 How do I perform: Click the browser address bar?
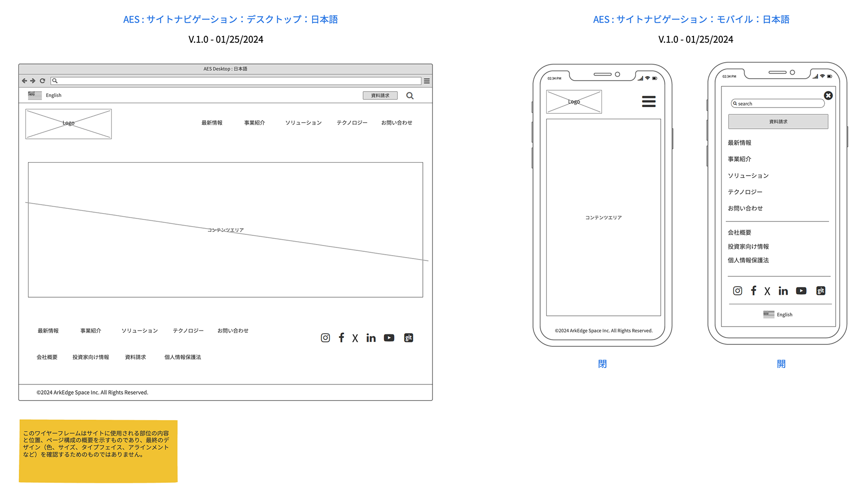click(239, 81)
